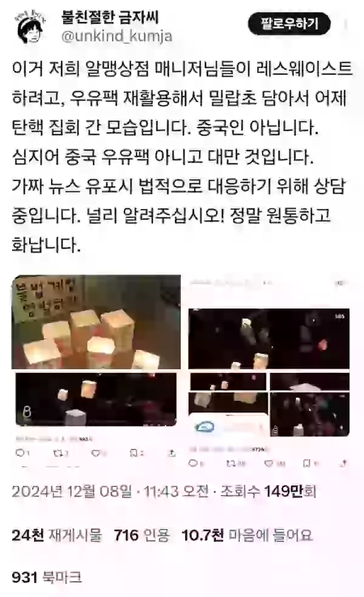364x597 pixels.
Task: Click the heart icon in left embedded tweet
Action: (96, 452)
